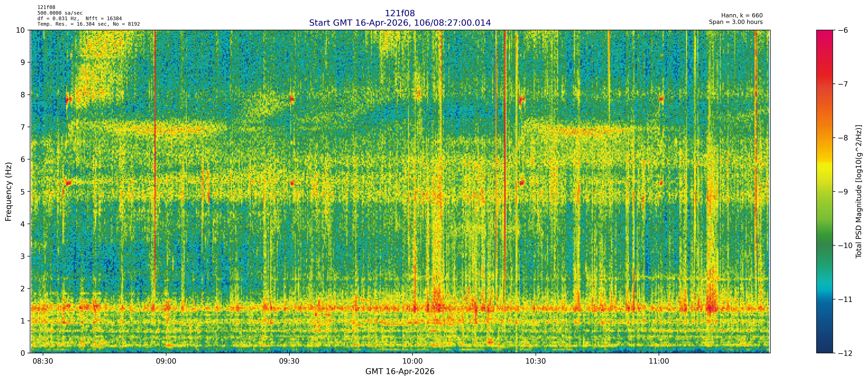Click the -6 colorbar tick label
The height and width of the screenshot is (381, 868).
click(x=843, y=30)
